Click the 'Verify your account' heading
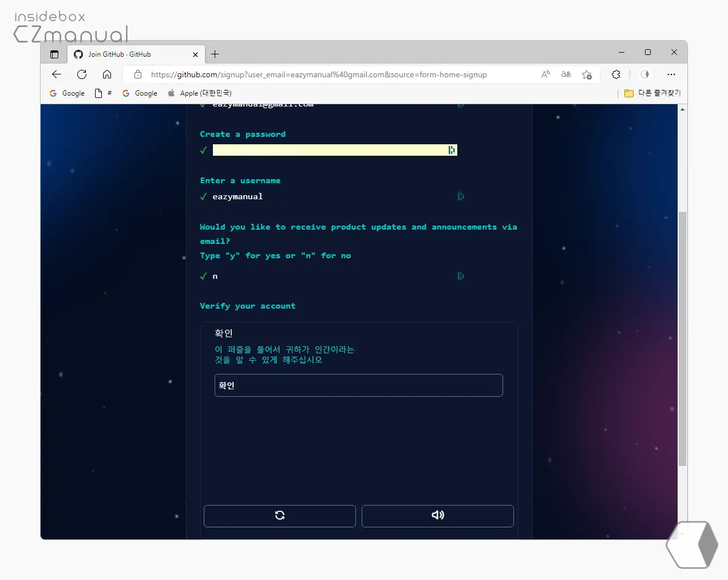Image resolution: width=728 pixels, height=580 pixels. [248, 306]
